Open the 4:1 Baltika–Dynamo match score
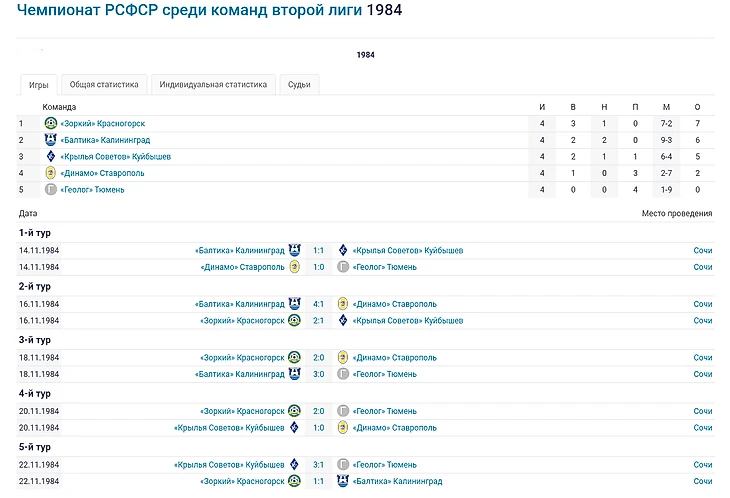This screenshot has height=498, width=730. coord(318,304)
